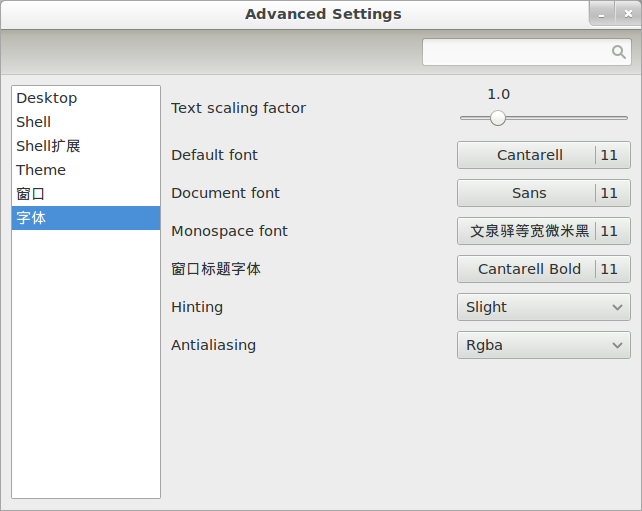Viewport: 642px width, 511px height.
Task: Click the magnifier icon in the search box
Action: [x=618, y=52]
